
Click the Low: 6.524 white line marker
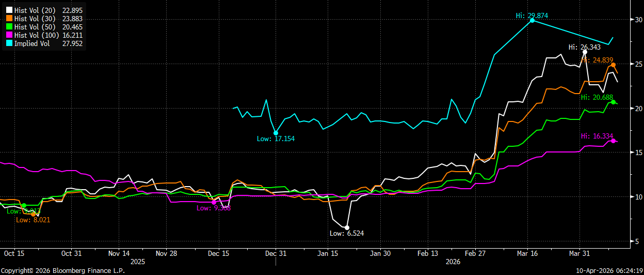click(347, 227)
